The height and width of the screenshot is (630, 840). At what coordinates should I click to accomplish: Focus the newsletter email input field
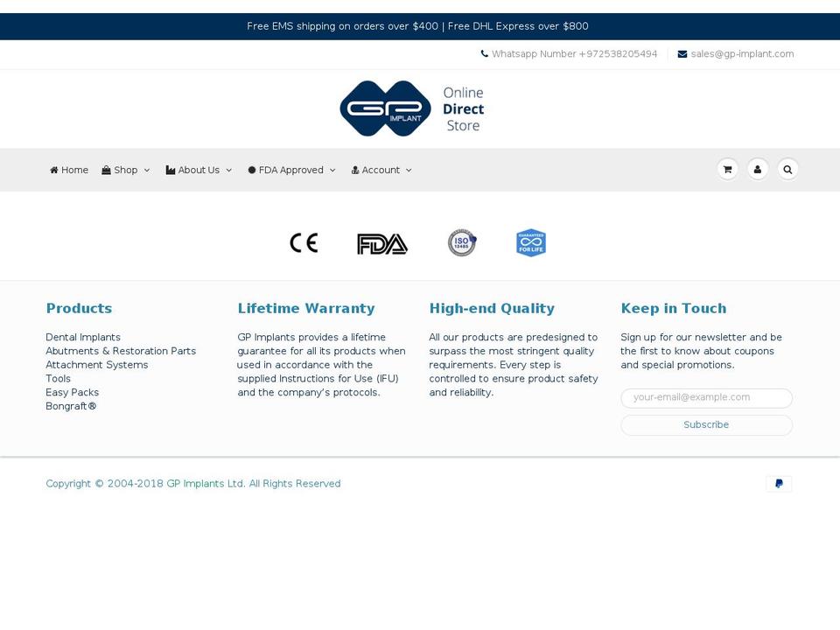707,398
